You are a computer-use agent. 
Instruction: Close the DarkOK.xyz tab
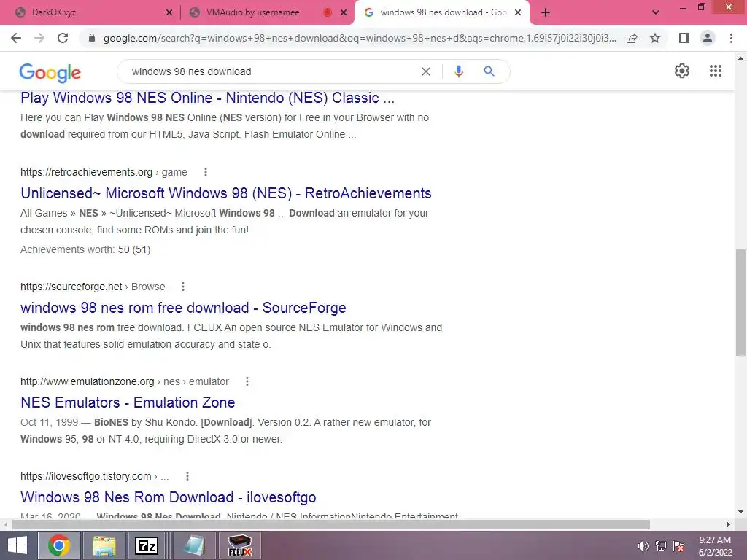click(x=169, y=13)
